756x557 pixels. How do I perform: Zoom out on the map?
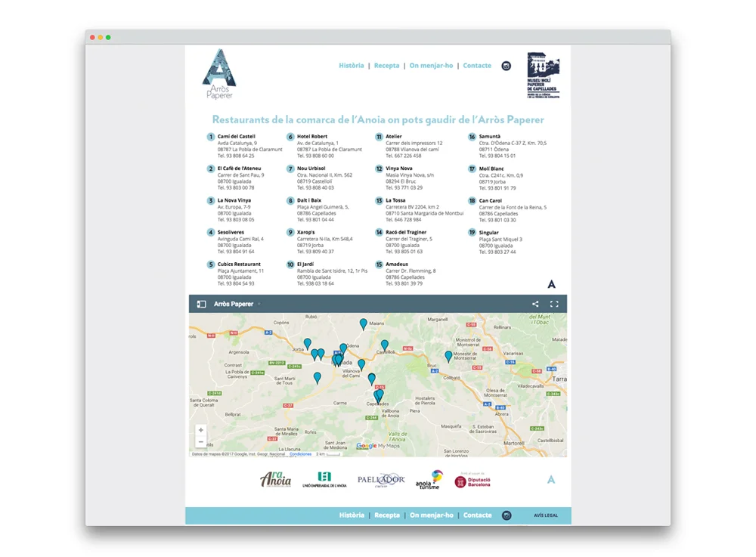pos(201,441)
